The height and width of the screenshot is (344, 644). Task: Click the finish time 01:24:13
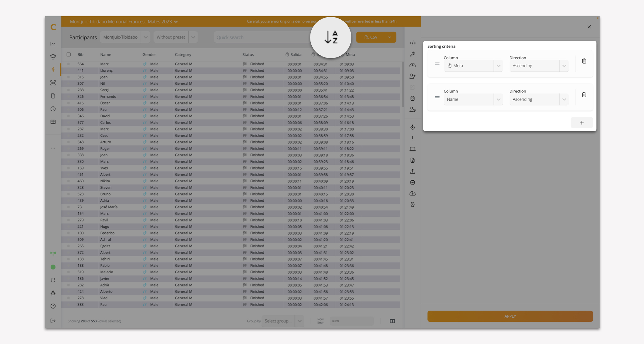347,305
